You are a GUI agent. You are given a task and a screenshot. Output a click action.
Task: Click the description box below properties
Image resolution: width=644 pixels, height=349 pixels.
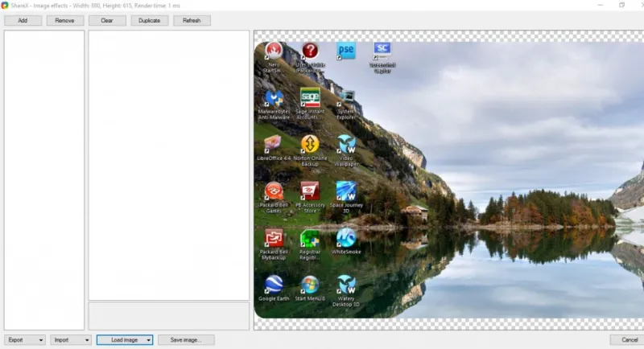click(169, 316)
